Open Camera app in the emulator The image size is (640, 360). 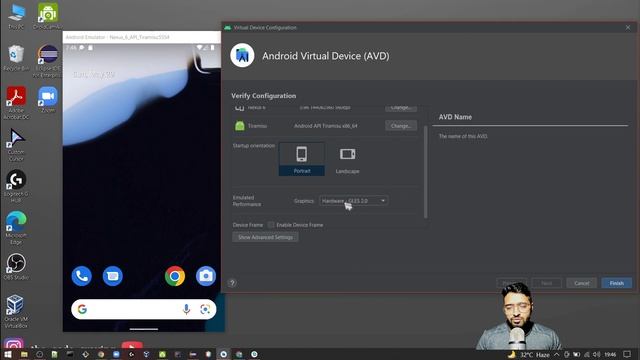click(x=206, y=276)
